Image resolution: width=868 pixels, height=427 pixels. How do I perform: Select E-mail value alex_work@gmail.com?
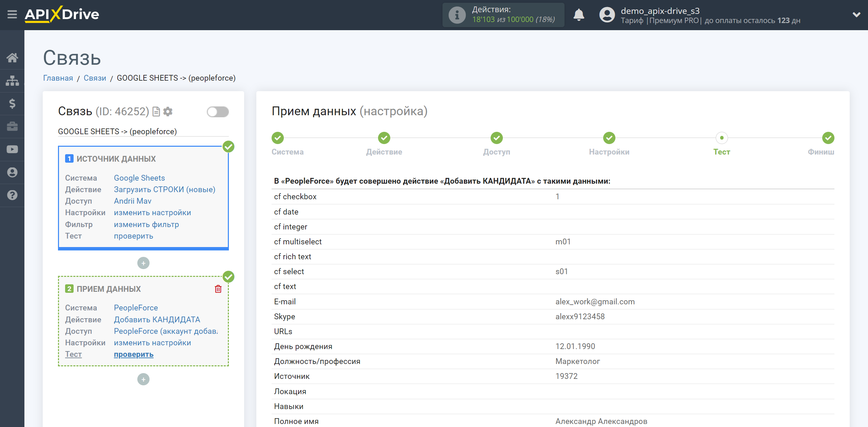click(595, 302)
